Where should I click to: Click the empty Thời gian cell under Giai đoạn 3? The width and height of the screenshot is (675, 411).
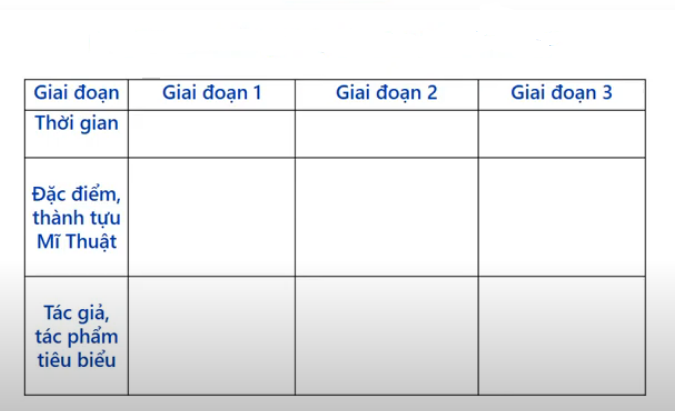pos(561,133)
